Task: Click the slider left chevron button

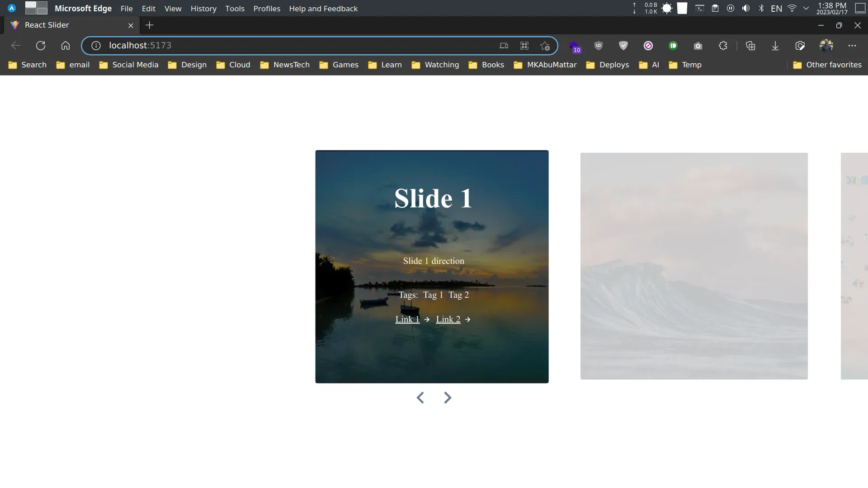Action: pyautogui.click(x=420, y=398)
